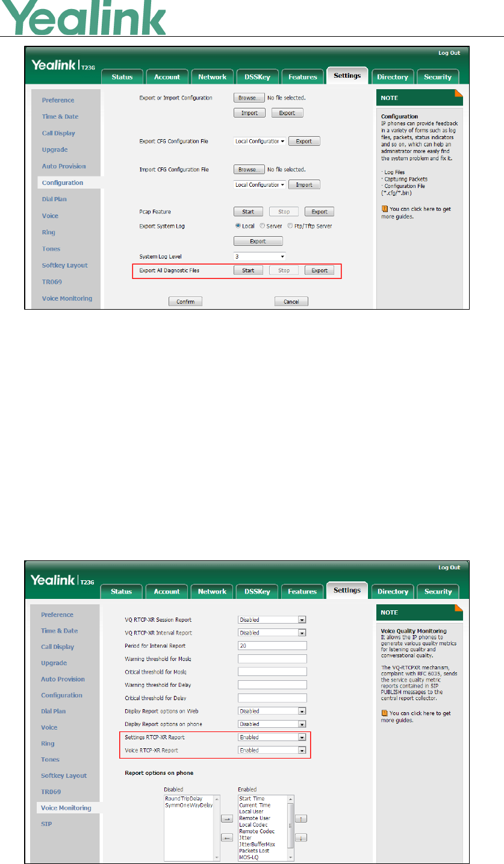The image size is (504, 864).
Task: Click Browse for Export or Import Configuration
Action: pos(249,98)
